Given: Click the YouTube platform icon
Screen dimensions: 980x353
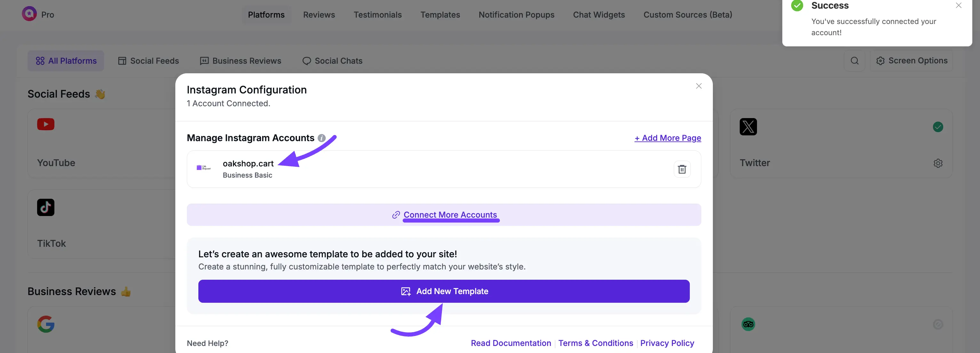Looking at the screenshot, I should pyautogui.click(x=46, y=124).
